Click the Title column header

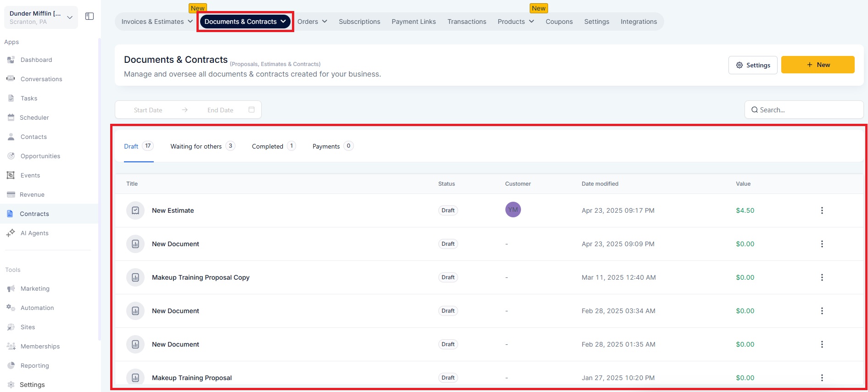point(132,184)
